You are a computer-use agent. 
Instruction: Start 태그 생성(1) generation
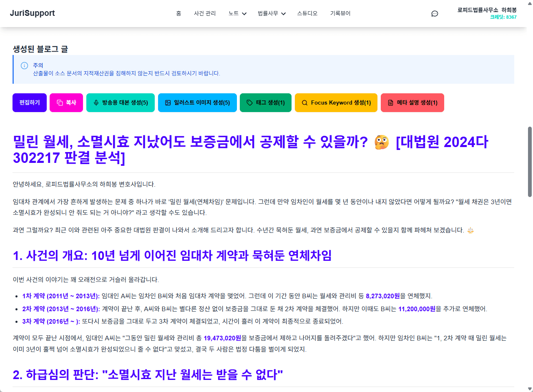click(266, 102)
